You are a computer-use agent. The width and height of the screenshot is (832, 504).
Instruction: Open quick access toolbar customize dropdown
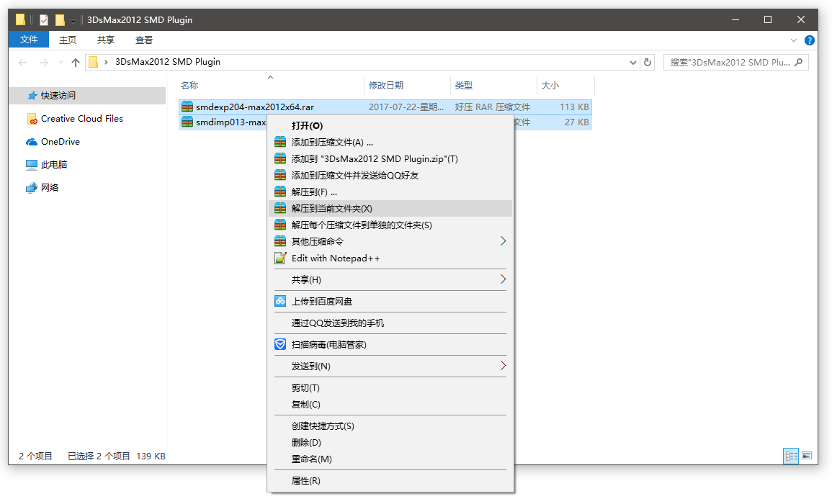pyautogui.click(x=73, y=21)
